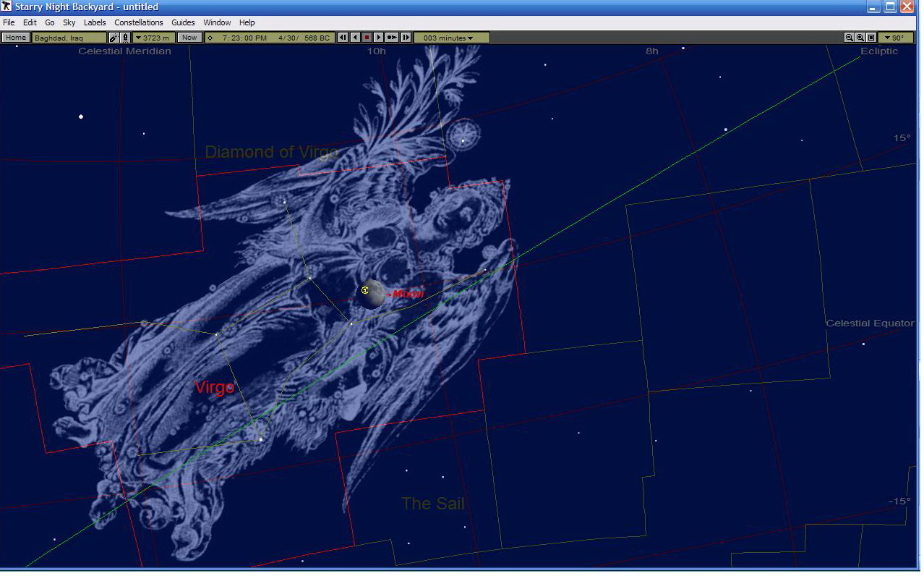Click the Starry Night app icon in title bar
This screenshot has height=576, width=924.
(7, 7)
